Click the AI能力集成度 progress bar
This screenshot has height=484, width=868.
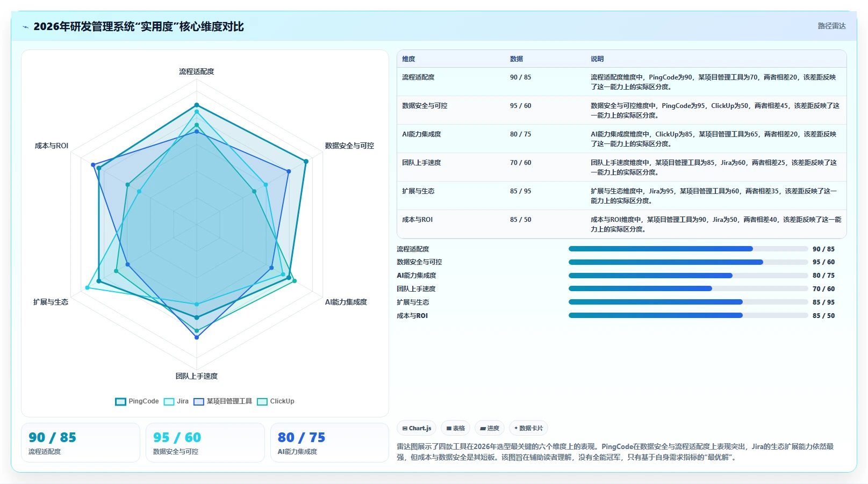[688, 276]
